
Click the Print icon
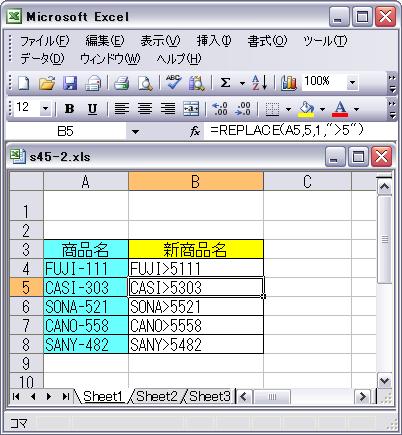pyautogui.click(x=121, y=83)
